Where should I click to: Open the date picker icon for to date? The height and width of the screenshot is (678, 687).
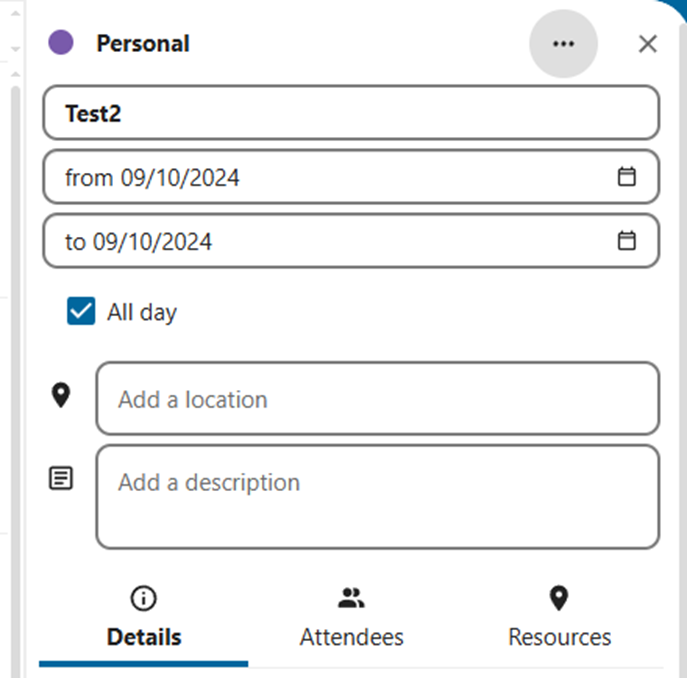coord(627,241)
